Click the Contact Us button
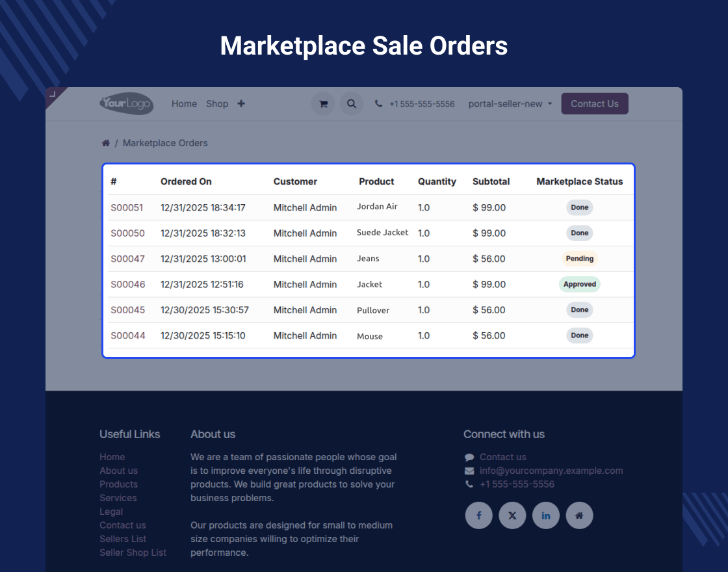728x572 pixels. tap(594, 103)
